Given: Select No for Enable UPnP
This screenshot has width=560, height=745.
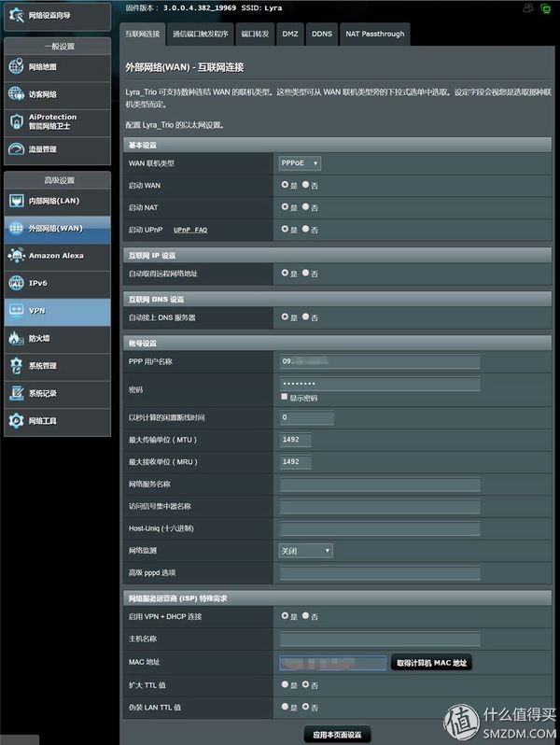Looking at the screenshot, I should (x=305, y=229).
